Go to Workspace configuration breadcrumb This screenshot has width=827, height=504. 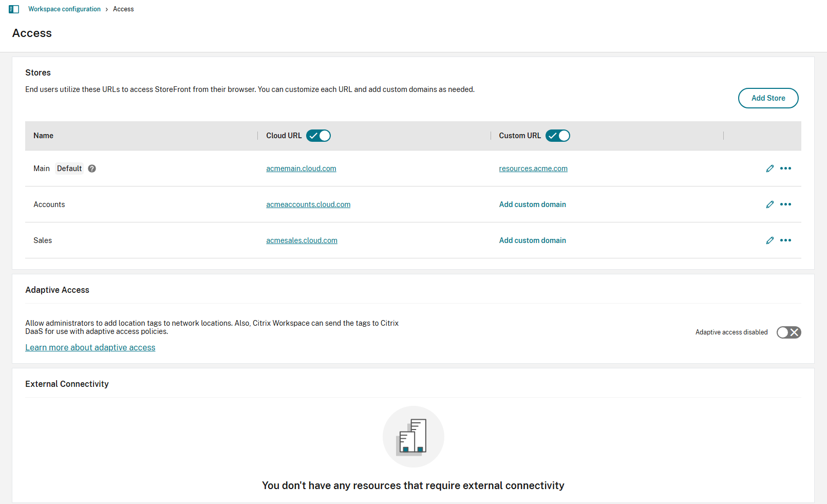[x=64, y=9]
